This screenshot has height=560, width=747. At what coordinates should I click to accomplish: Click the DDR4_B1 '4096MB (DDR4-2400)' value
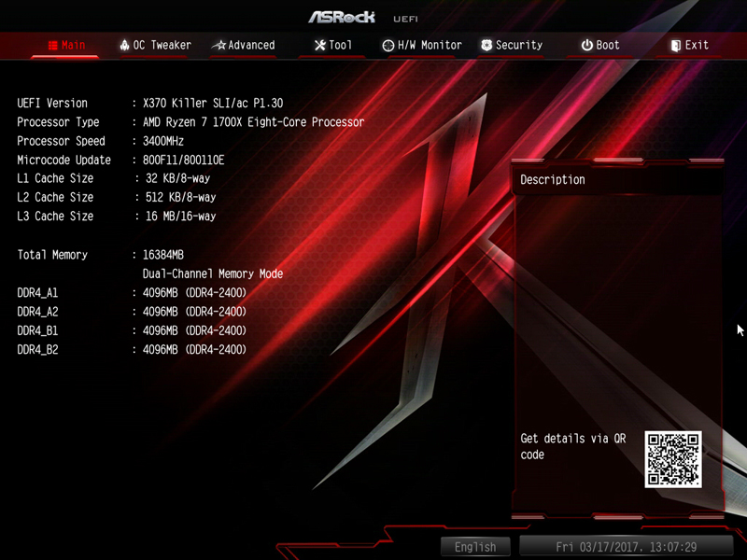195,330
